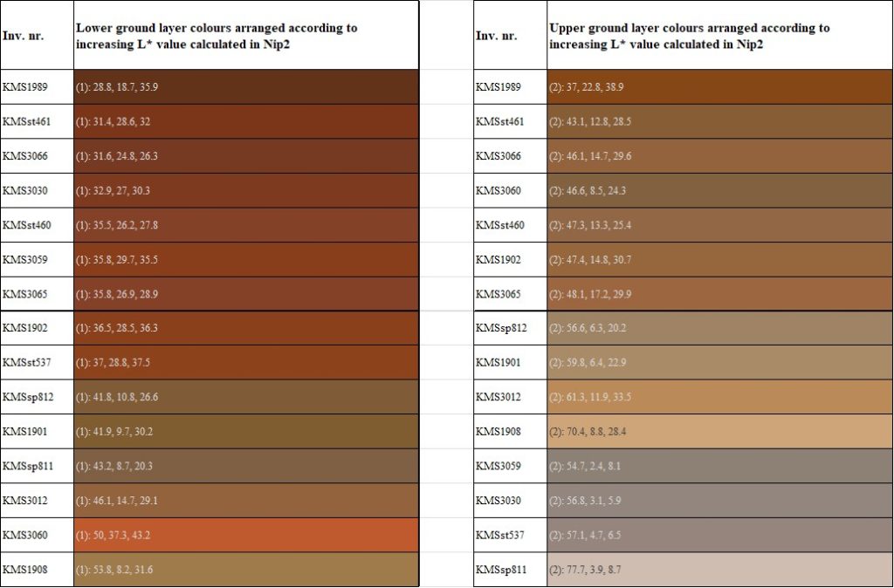Screen dimensions: 894x588
Task: Select the swatch labeled 48.1, 17.2, 29.9
Action: [x=719, y=294]
